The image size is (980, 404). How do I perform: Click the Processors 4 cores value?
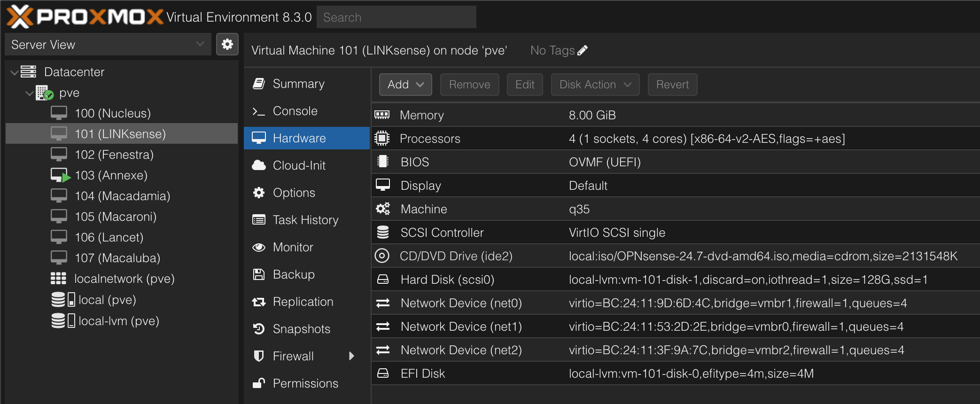pyautogui.click(x=707, y=139)
